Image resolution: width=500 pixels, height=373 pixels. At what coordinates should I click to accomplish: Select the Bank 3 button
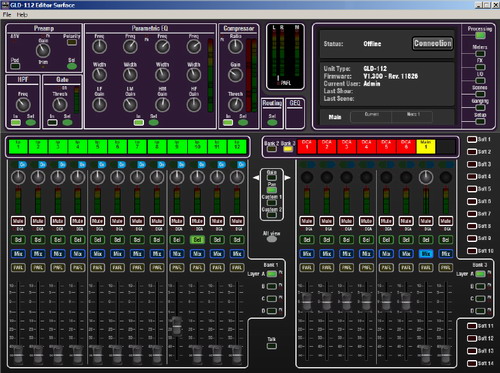[x=288, y=149]
